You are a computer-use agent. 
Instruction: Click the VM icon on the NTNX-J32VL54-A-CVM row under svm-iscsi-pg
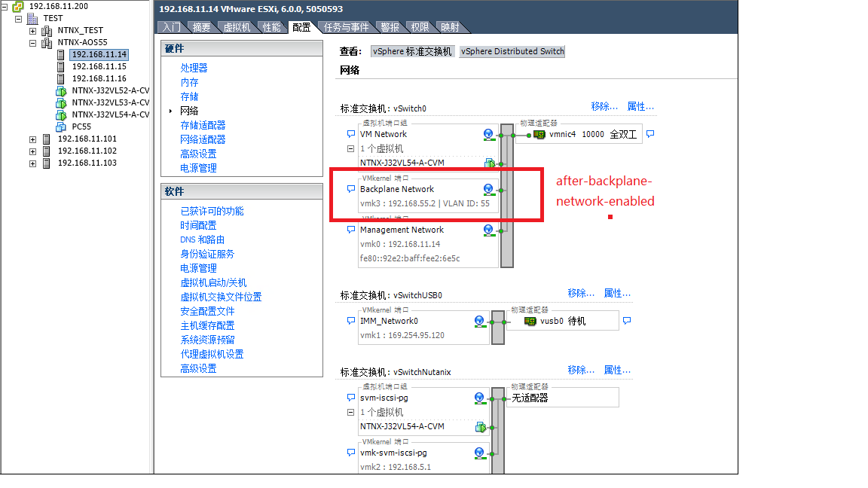(x=481, y=426)
